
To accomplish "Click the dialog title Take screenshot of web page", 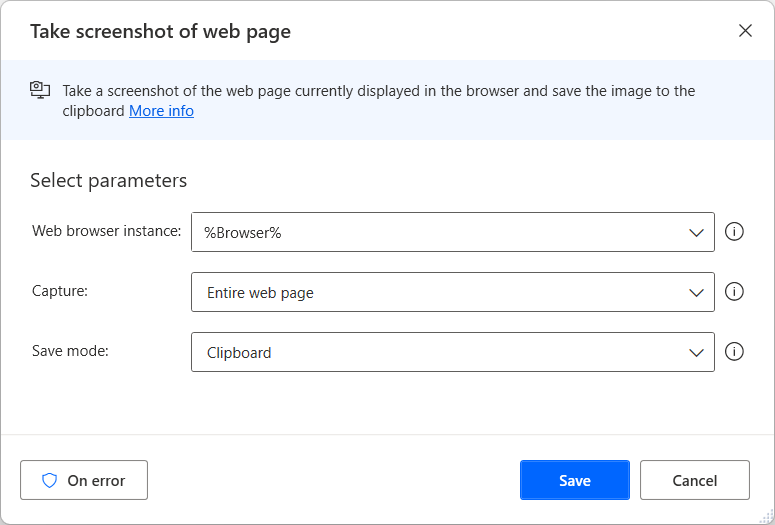I will (x=160, y=32).
